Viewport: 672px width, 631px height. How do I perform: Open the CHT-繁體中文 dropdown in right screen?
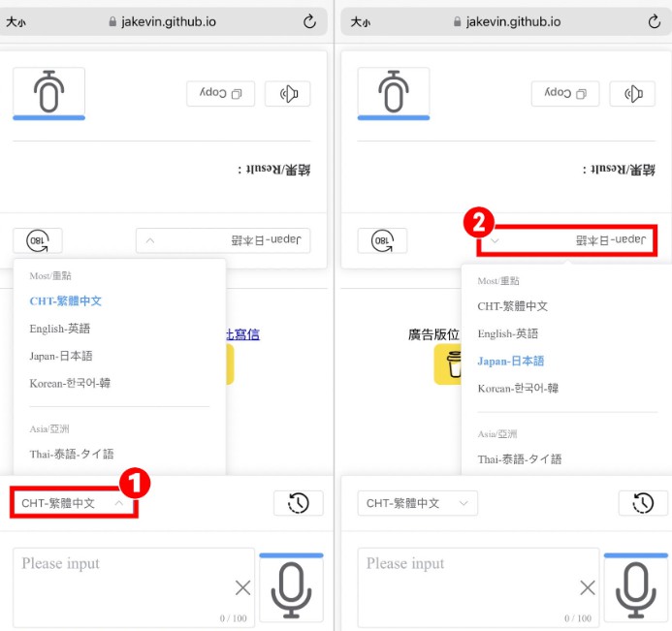click(x=417, y=503)
